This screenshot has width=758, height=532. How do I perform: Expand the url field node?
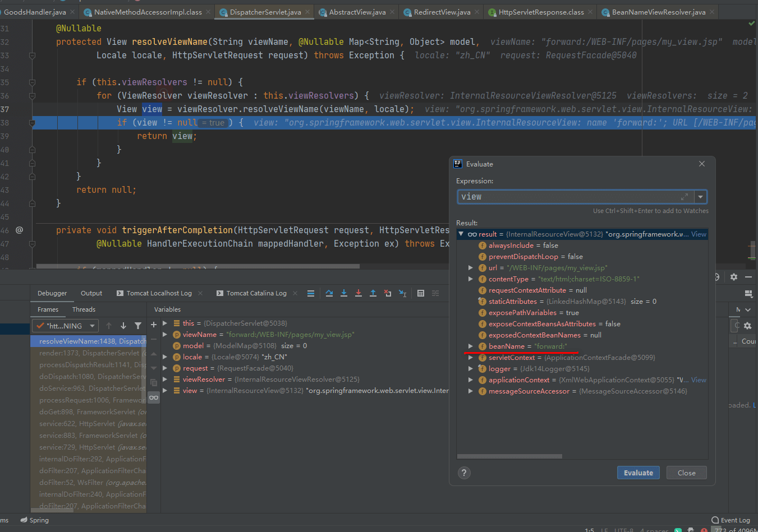[471, 268]
